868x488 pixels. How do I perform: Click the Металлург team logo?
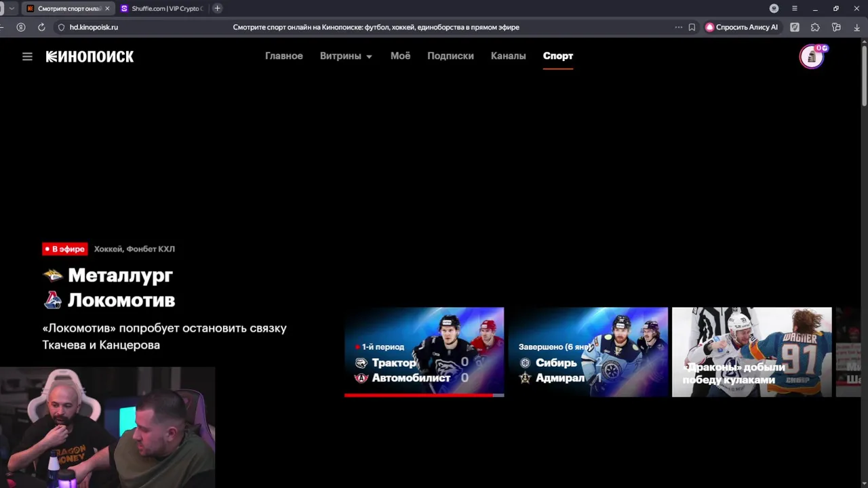point(52,275)
